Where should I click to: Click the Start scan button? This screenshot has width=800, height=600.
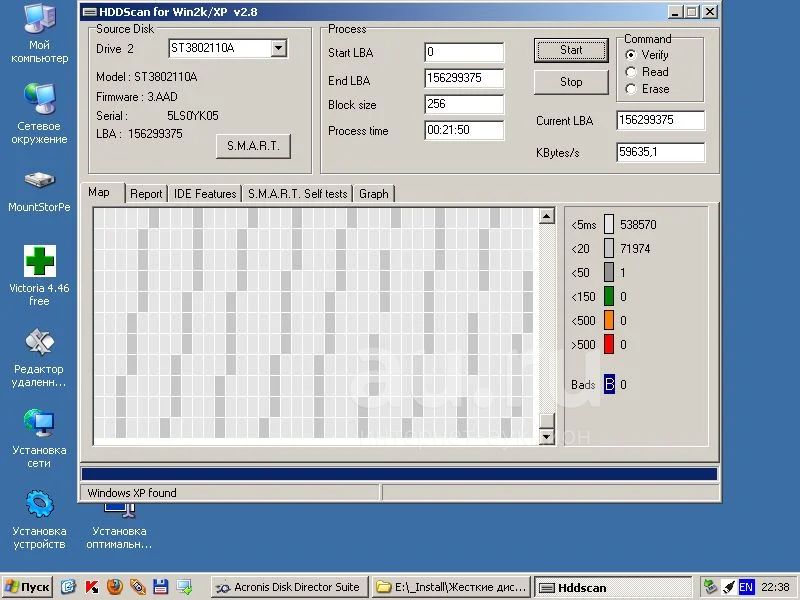(571, 50)
